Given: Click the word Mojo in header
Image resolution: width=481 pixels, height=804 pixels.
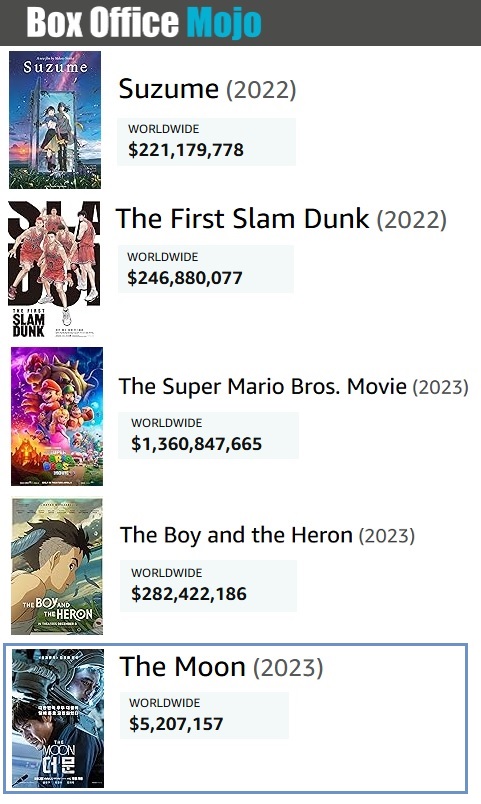Looking at the screenshot, I should tap(224, 23).
